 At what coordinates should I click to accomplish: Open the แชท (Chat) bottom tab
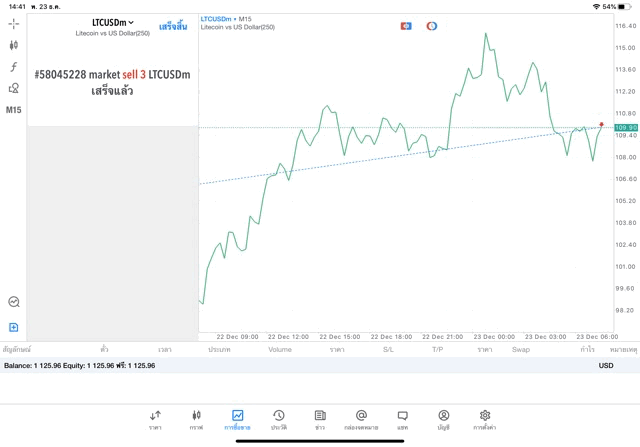point(402,420)
